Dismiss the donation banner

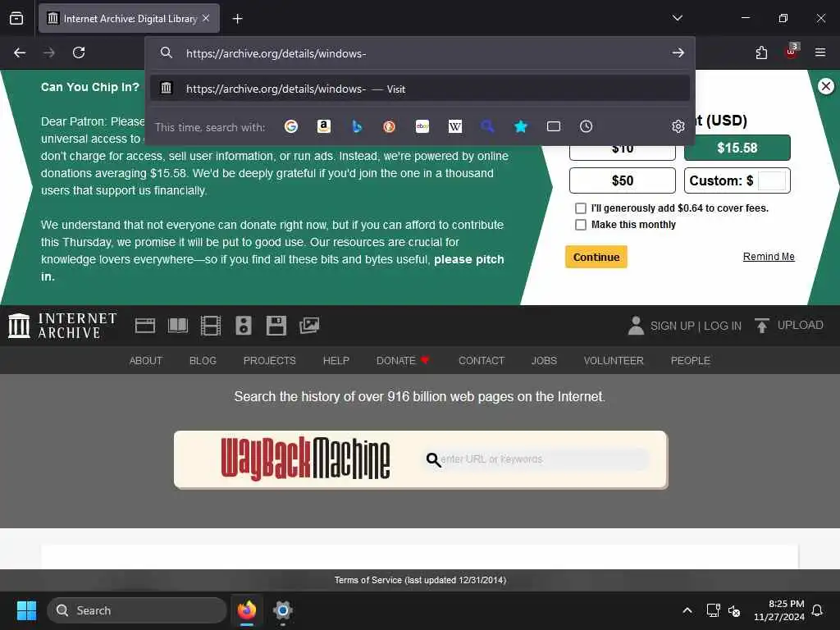coord(825,85)
